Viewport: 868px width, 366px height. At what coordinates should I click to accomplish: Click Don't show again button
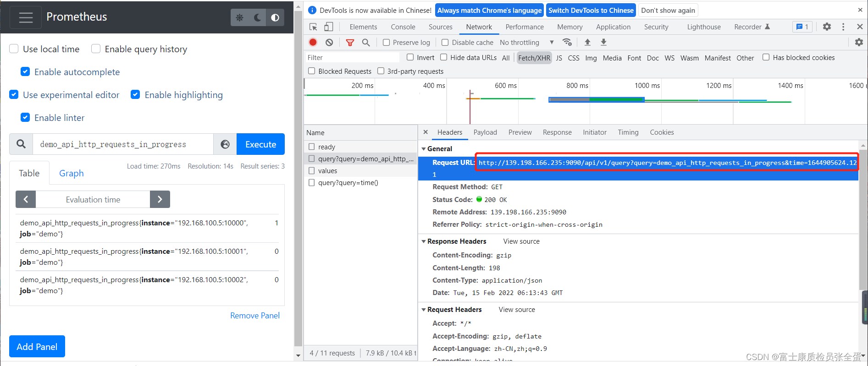coord(668,10)
